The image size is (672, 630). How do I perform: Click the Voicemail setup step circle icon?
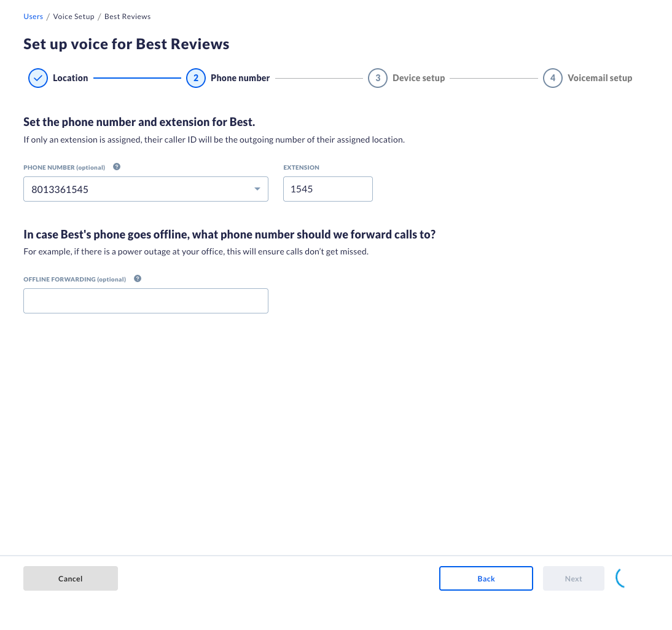click(552, 78)
